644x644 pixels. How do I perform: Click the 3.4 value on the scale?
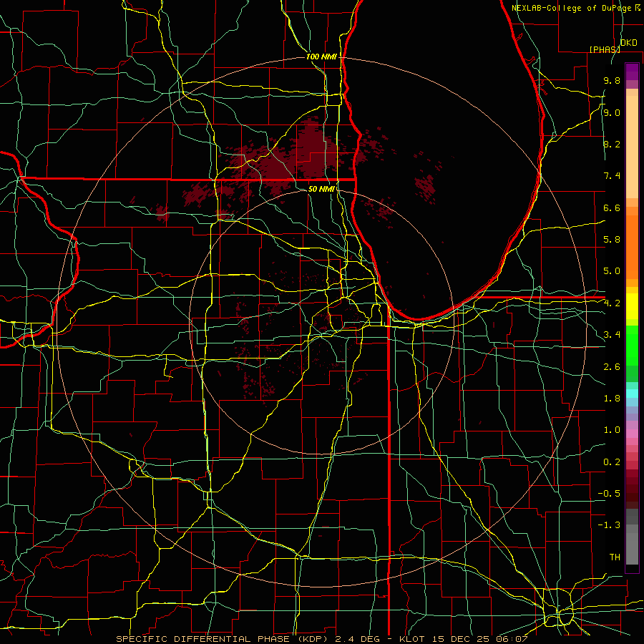tap(612, 335)
